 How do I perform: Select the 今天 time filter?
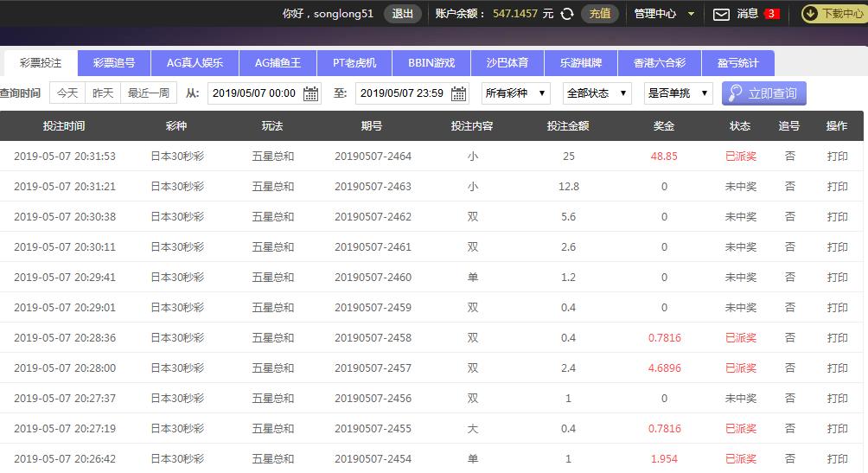click(67, 93)
